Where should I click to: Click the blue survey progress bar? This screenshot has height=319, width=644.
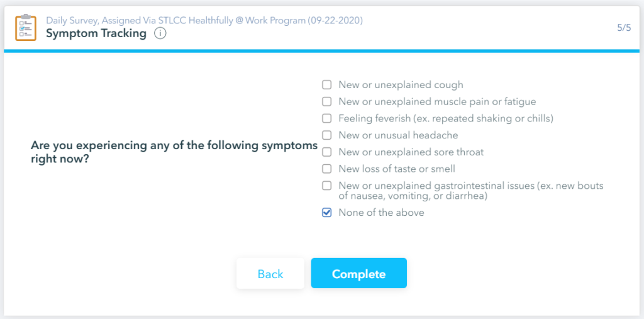point(322,51)
